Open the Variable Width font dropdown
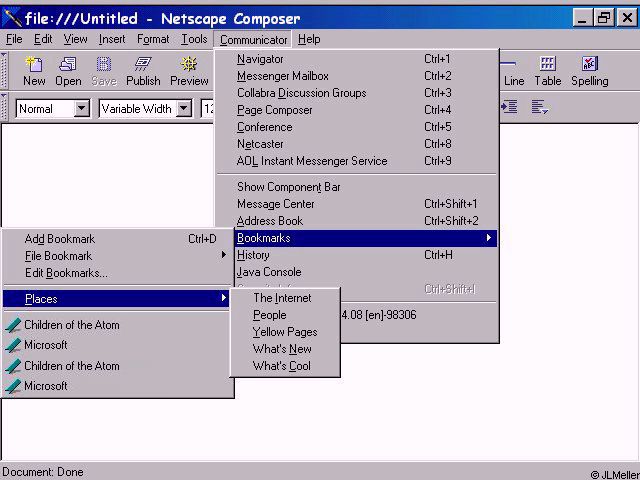Image resolution: width=640 pixels, height=480 pixels. pyautogui.click(x=184, y=109)
